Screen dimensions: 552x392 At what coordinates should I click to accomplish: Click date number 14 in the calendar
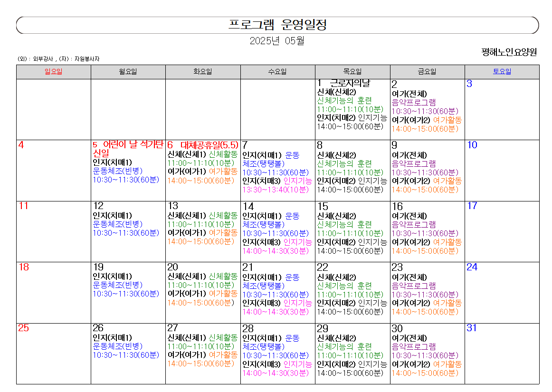pyautogui.click(x=248, y=206)
